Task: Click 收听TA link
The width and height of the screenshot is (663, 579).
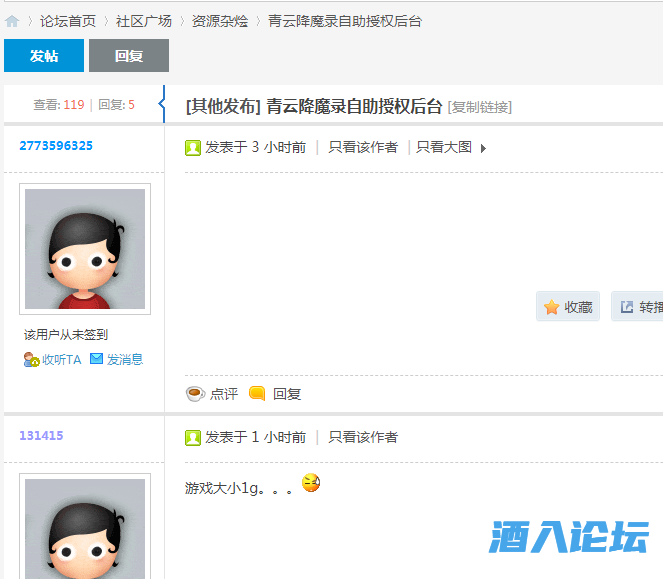Action: (61, 359)
